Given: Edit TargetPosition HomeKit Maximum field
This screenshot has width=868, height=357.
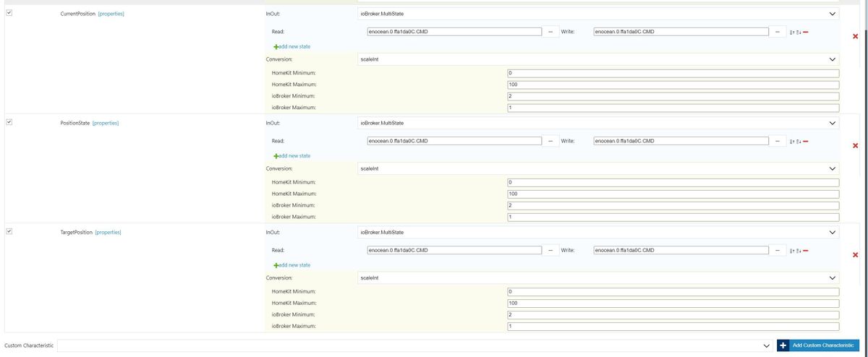Looking at the screenshot, I should pos(673,303).
